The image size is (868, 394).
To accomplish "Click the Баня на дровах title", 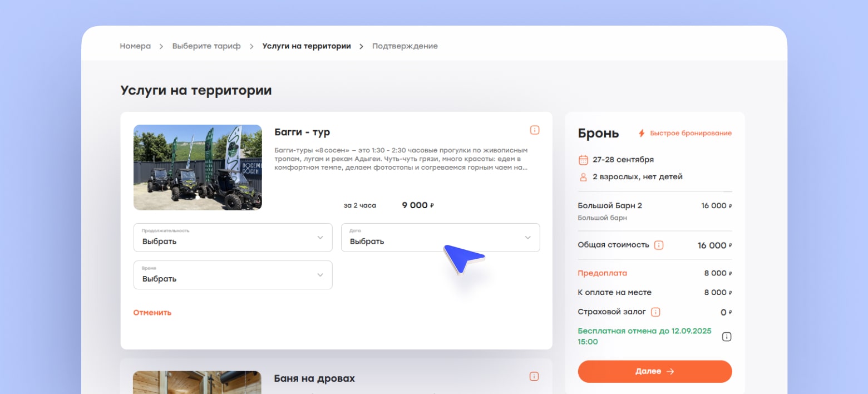I will (314, 378).
